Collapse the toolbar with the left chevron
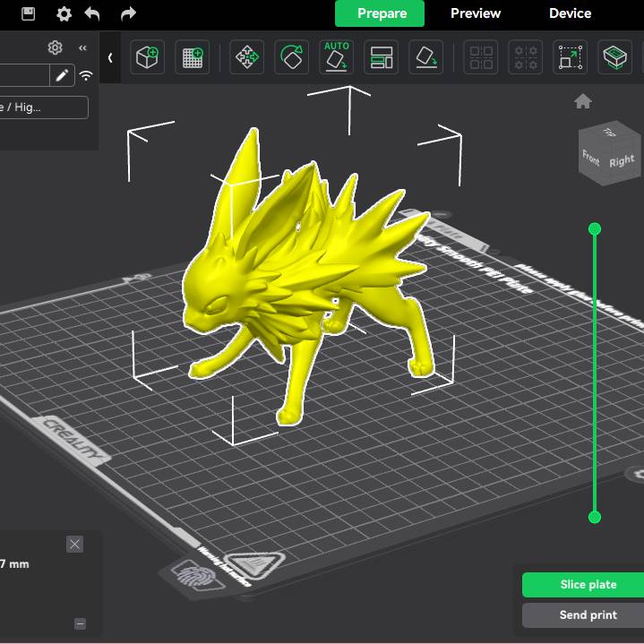 [x=110, y=57]
